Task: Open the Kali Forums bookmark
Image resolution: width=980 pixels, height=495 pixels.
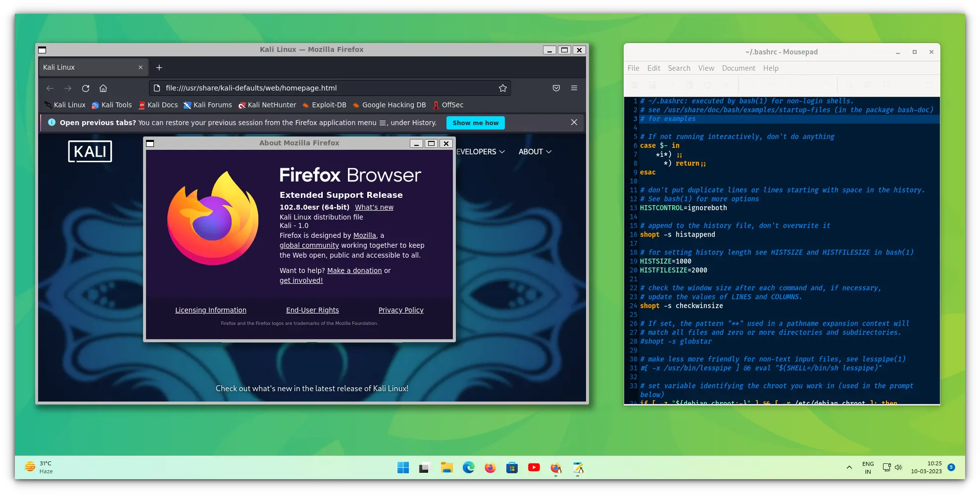Action: 208,105
